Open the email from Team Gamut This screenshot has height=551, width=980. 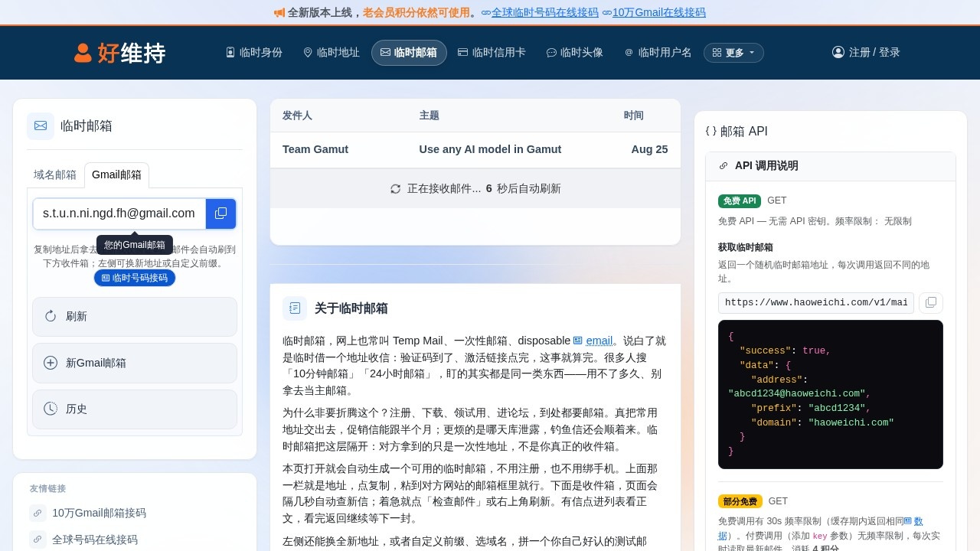[x=315, y=149]
